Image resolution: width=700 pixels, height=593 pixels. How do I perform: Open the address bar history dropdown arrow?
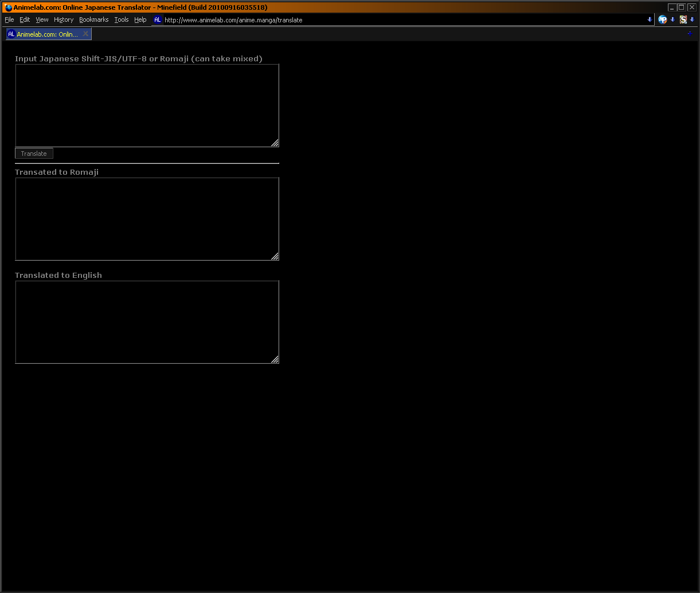pyautogui.click(x=650, y=19)
